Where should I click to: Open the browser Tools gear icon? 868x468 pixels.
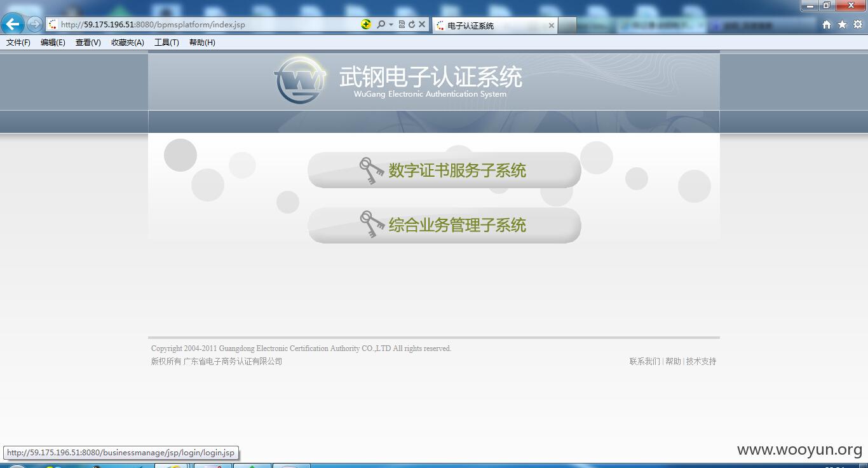click(x=857, y=24)
